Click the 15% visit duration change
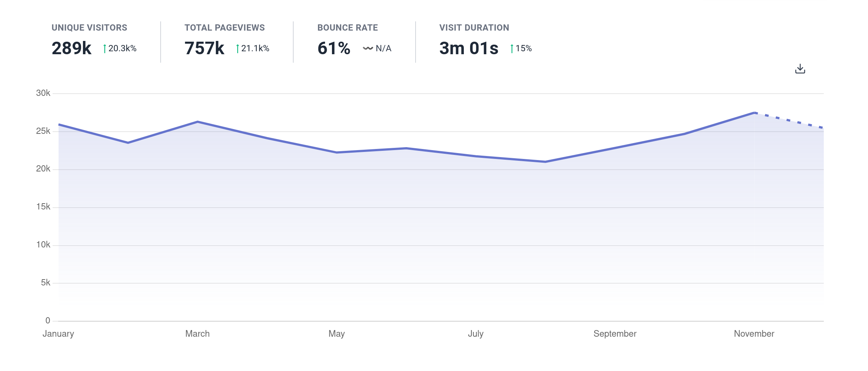The width and height of the screenshot is (868, 371). [521, 48]
